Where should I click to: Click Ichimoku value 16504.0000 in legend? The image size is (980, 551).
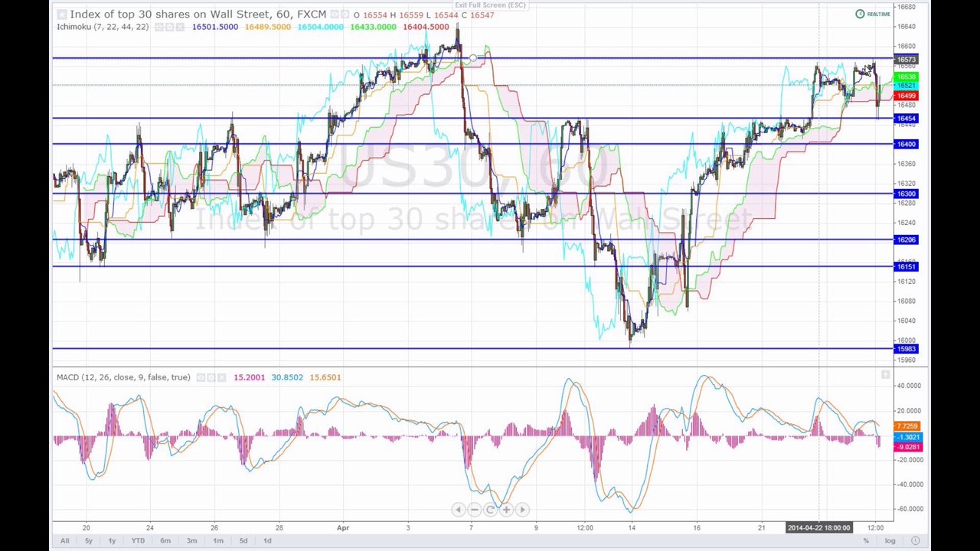pyautogui.click(x=321, y=28)
